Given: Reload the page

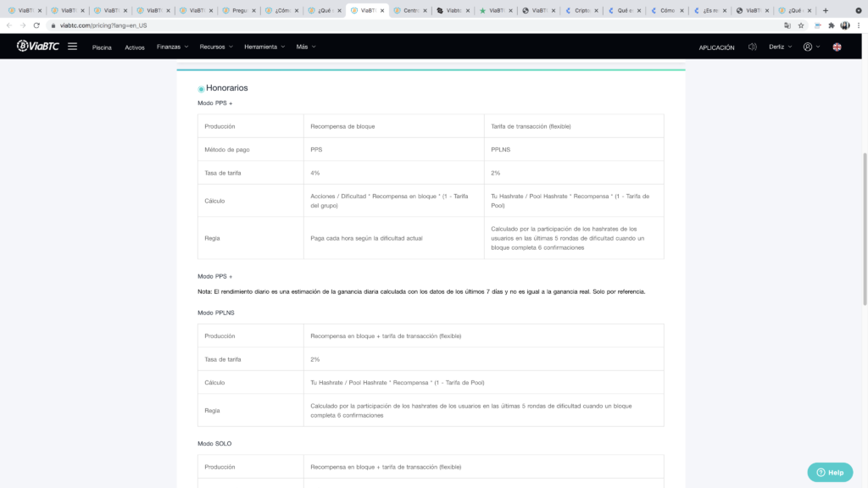Looking at the screenshot, I should pos(36,25).
